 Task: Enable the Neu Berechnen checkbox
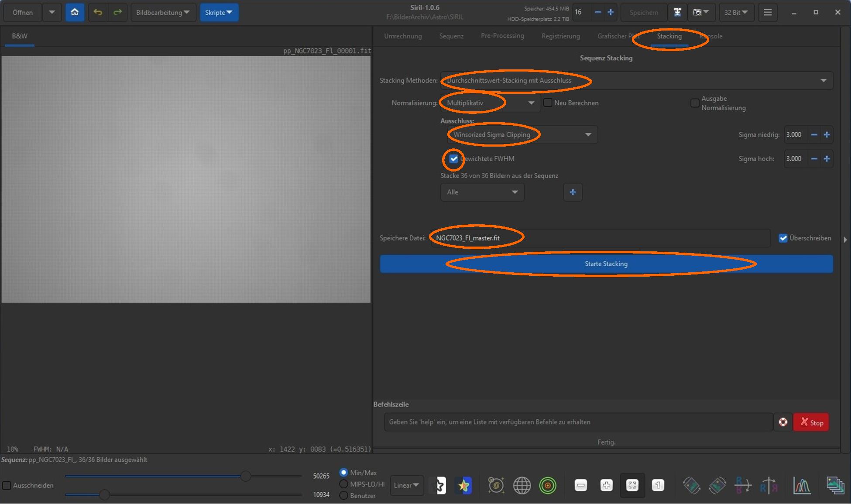click(x=548, y=103)
